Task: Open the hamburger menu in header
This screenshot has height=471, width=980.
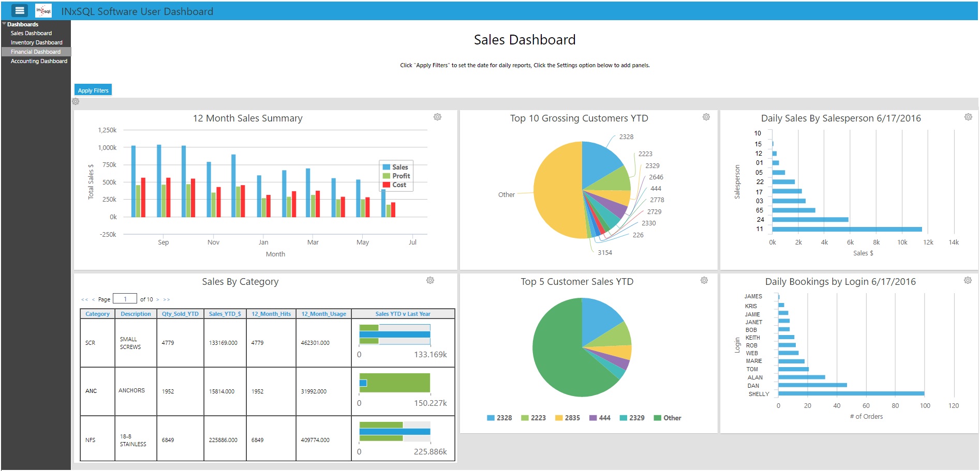Action: tap(20, 10)
